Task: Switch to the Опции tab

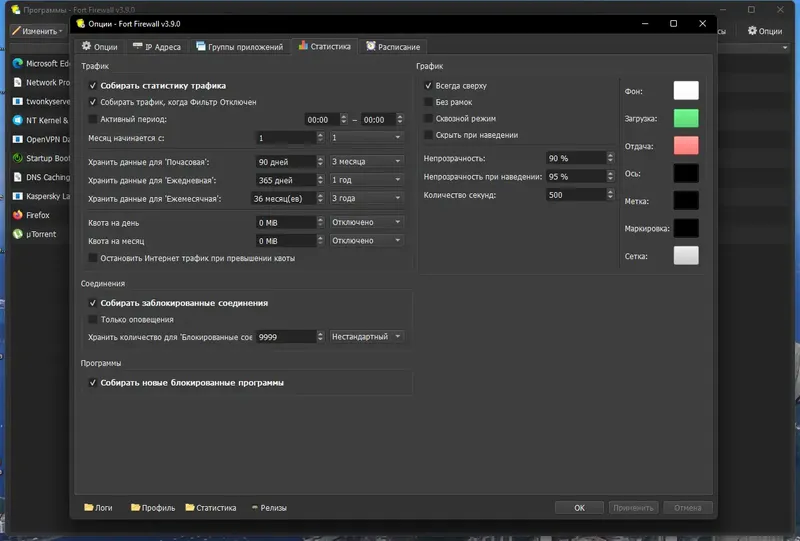Action: (100, 46)
